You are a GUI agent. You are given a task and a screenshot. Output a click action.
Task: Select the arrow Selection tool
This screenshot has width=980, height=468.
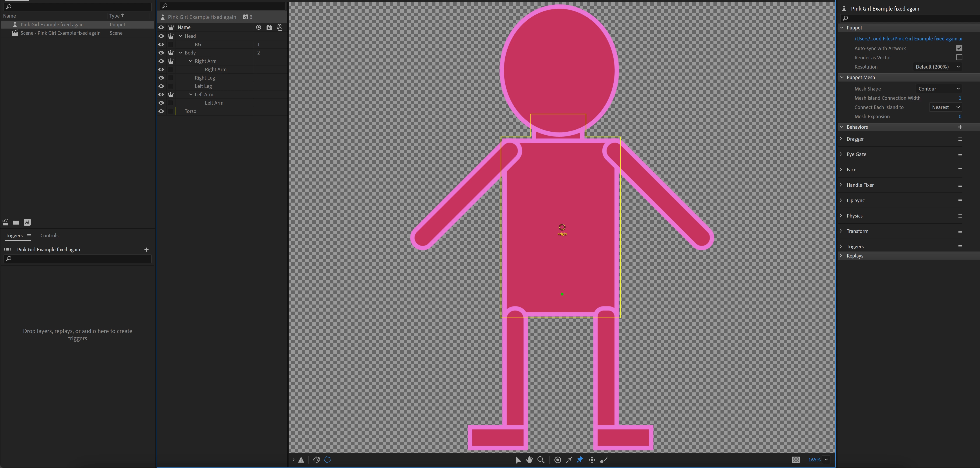(518, 460)
